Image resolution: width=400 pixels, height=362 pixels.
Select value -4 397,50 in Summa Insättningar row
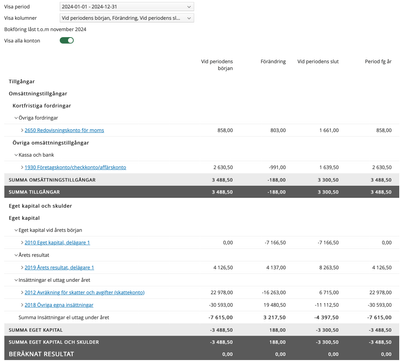pyautogui.click(x=327, y=318)
